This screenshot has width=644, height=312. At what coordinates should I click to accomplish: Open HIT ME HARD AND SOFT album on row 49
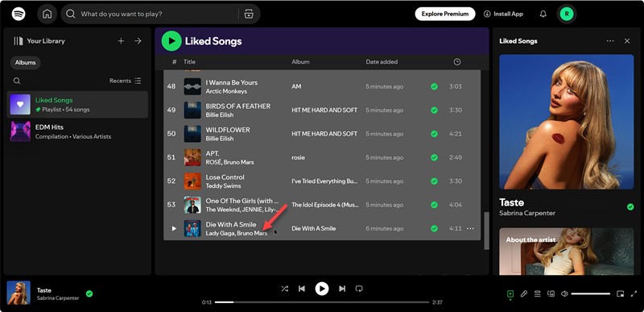tap(324, 110)
